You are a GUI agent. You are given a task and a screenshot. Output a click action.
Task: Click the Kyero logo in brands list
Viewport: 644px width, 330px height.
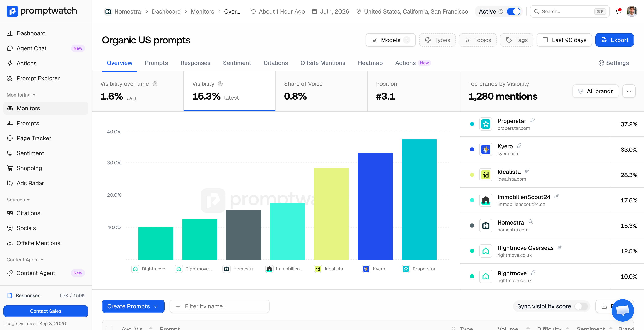[x=486, y=150]
